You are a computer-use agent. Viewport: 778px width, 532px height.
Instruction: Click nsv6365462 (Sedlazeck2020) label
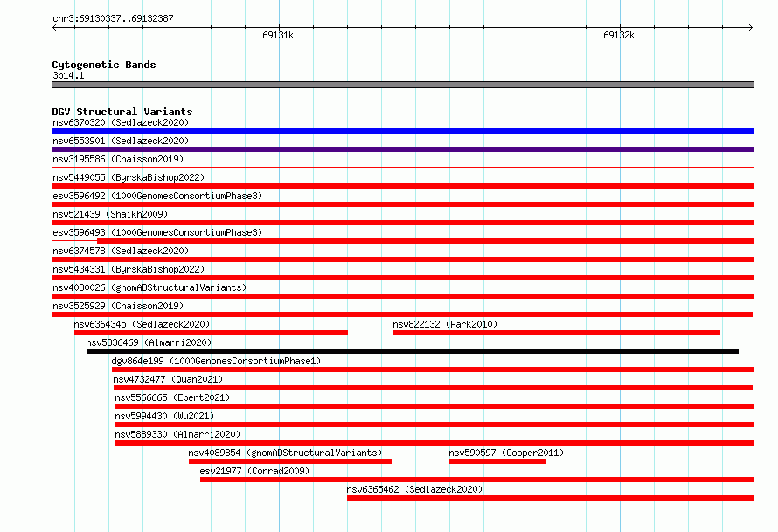(x=415, y=489)
